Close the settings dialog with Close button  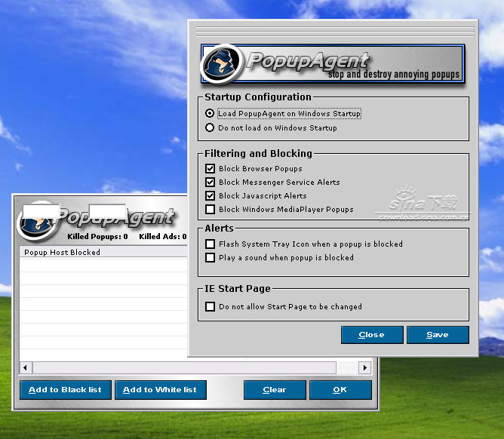click(372, 335)
